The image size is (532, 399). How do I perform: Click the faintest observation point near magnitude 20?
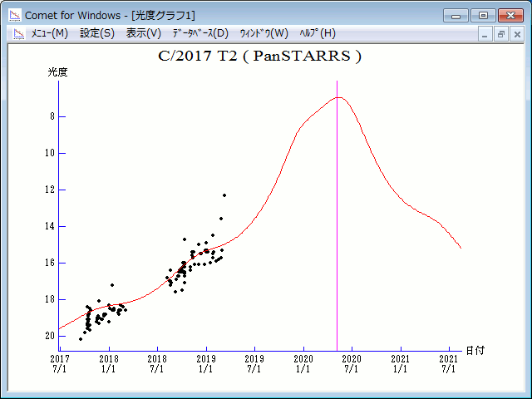coord(81,339)
